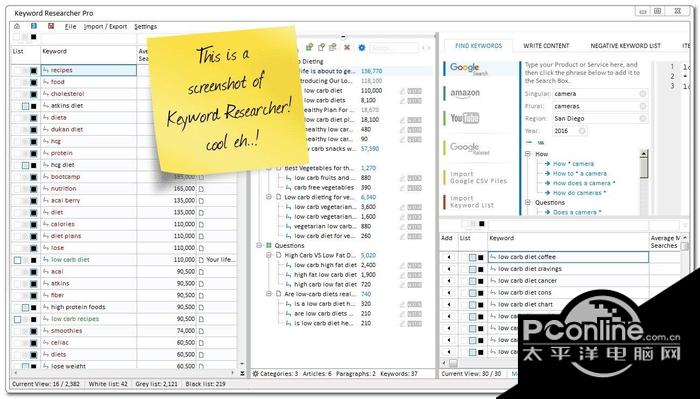700x399 pixels.
Task: Toggle the white list checkbox for low carb diet
Action: click(17, 260)
